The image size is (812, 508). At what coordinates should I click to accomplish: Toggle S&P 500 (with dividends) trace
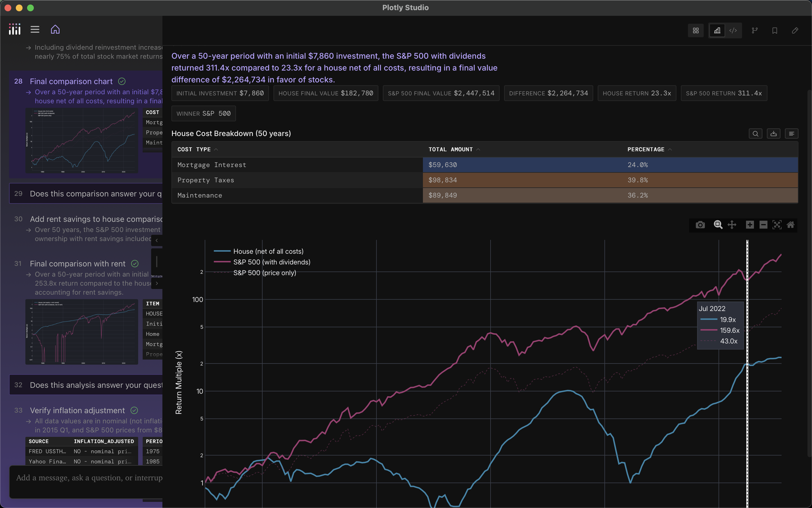262,262
